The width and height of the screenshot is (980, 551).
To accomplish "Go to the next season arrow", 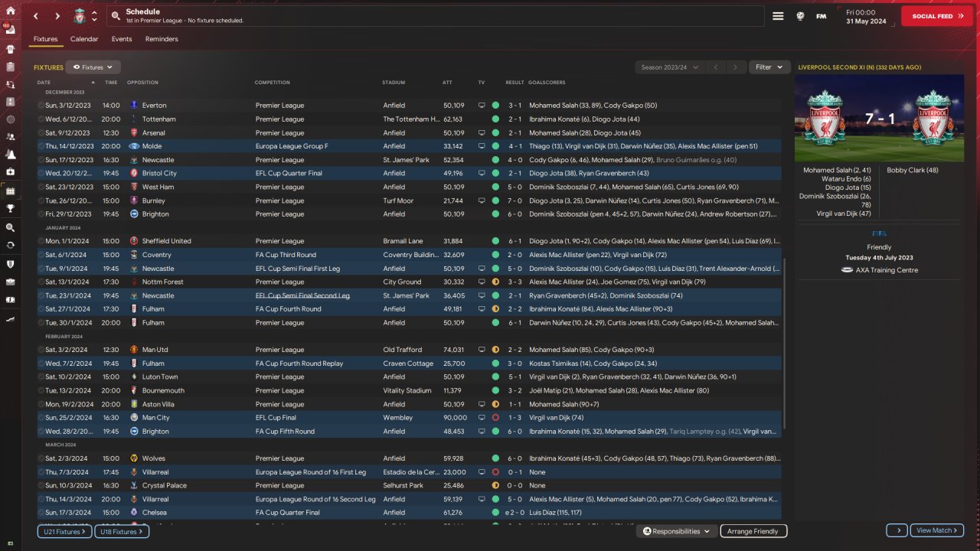I will 736,67.
